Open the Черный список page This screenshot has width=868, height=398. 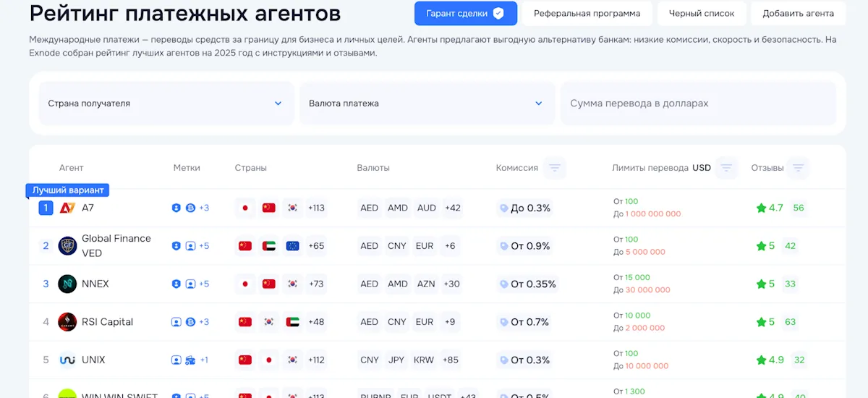(701, 13)
